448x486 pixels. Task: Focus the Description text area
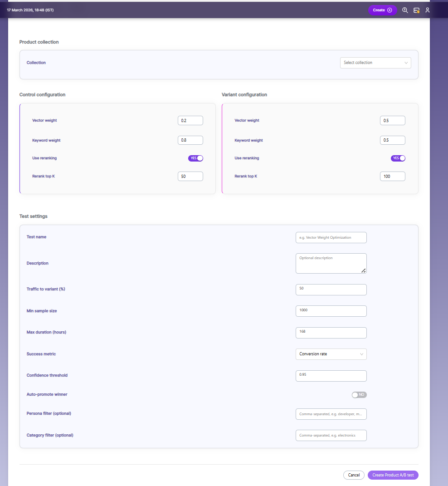331,264
